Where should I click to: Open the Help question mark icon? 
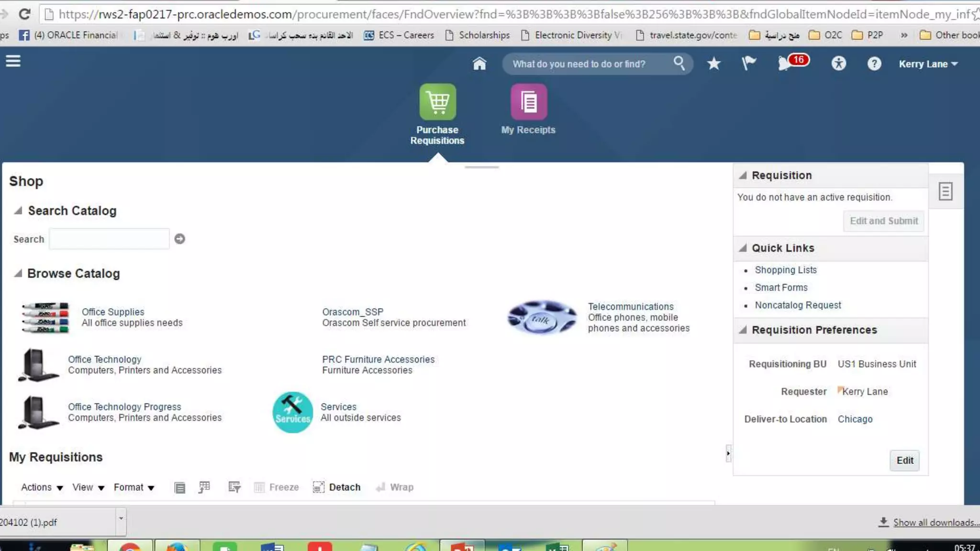pos(874,63)
